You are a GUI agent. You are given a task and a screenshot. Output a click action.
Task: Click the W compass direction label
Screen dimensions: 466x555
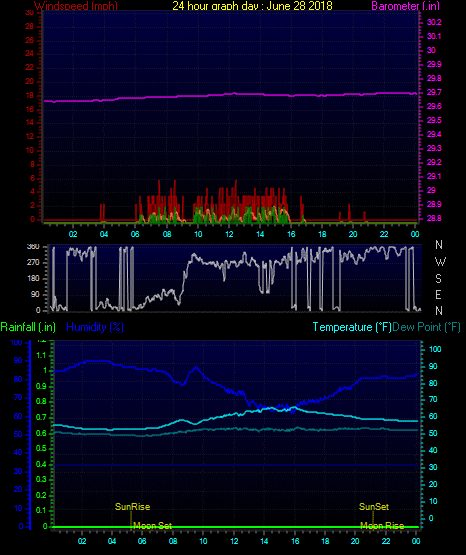440,262
